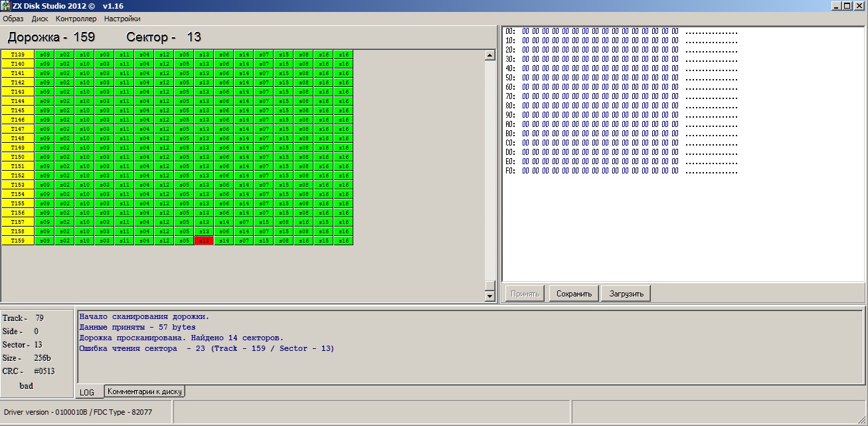
Task: Open the Диск menu
Action: (x=40, y=19)
